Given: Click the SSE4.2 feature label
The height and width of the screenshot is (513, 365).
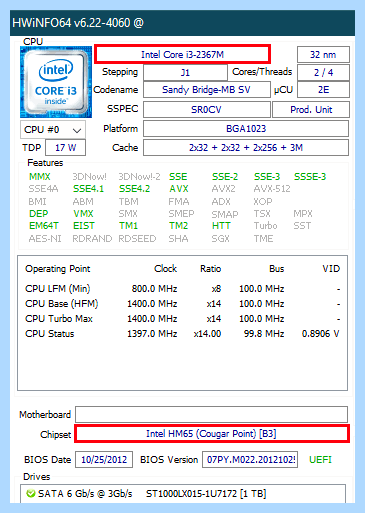Looking at the screenshot, I should [x=135, y=189].
